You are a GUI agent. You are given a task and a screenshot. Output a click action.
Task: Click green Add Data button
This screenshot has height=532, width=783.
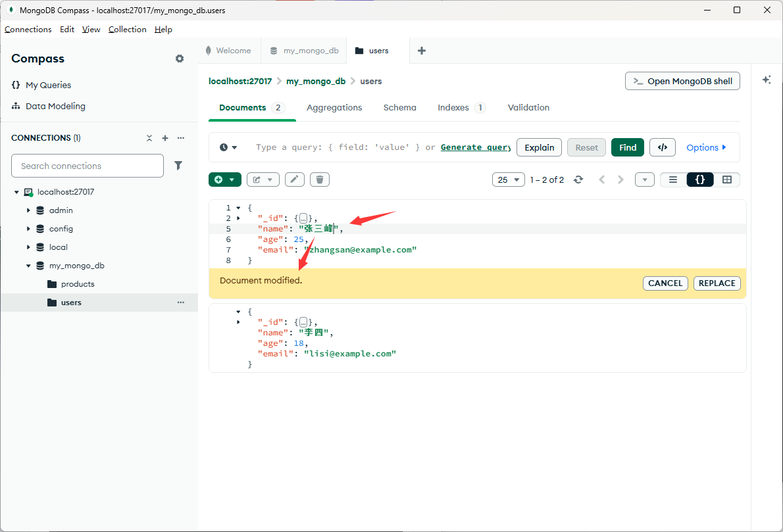225,180
